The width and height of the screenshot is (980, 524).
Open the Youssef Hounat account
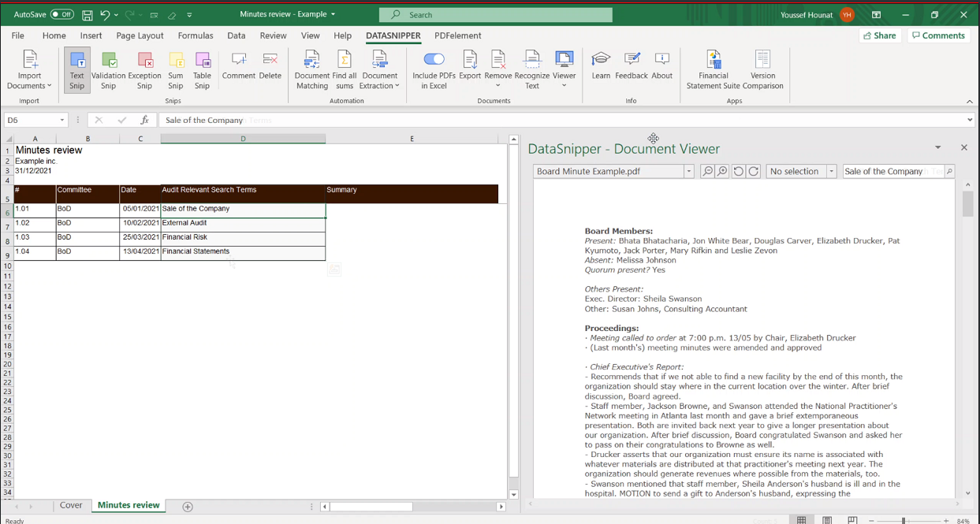point(817,15)
